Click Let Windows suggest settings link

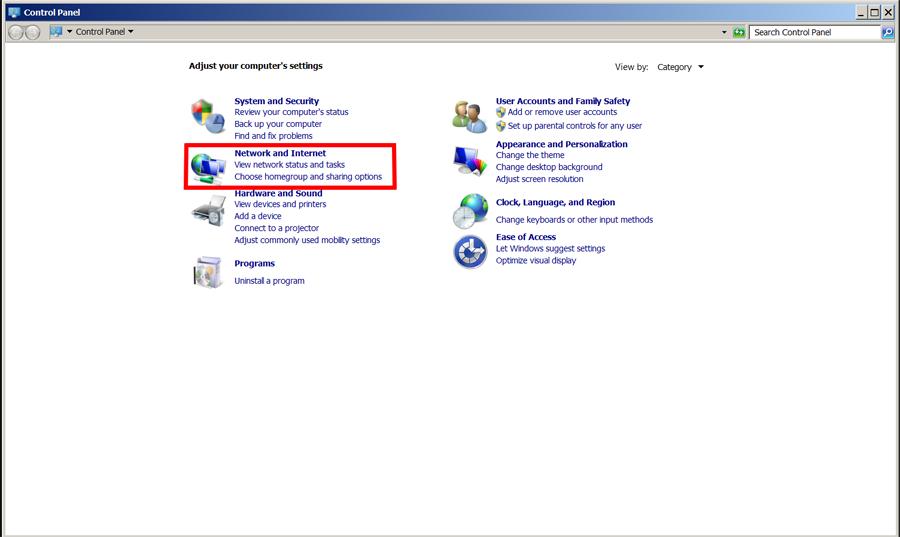[x=550, y=248]
